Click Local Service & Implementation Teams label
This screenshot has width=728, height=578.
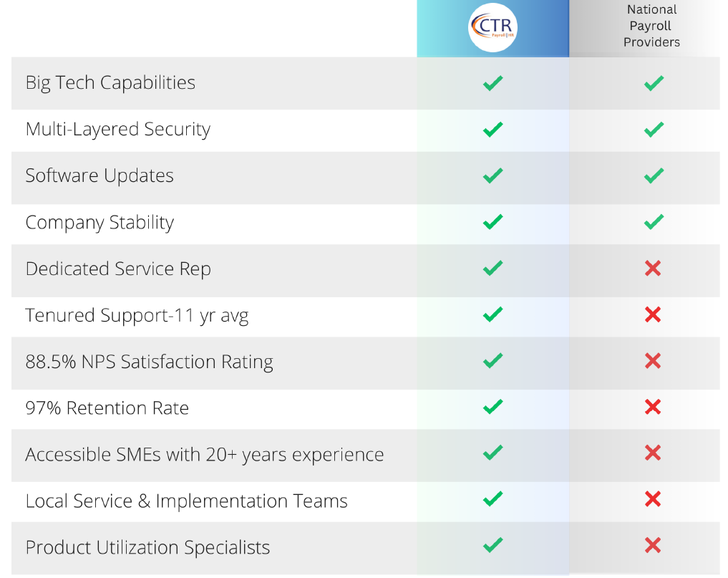click(x=187, y=501)
